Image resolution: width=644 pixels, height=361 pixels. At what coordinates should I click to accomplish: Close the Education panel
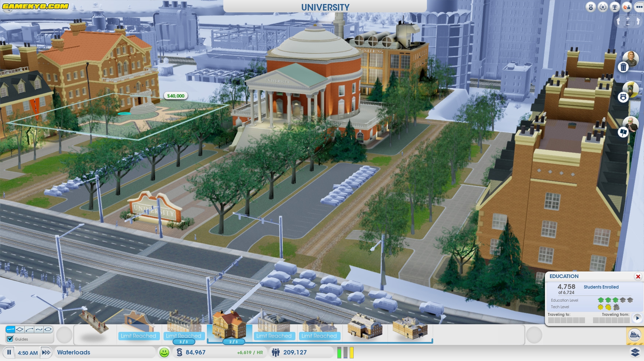pyautogui.click(x=638, y=277)
